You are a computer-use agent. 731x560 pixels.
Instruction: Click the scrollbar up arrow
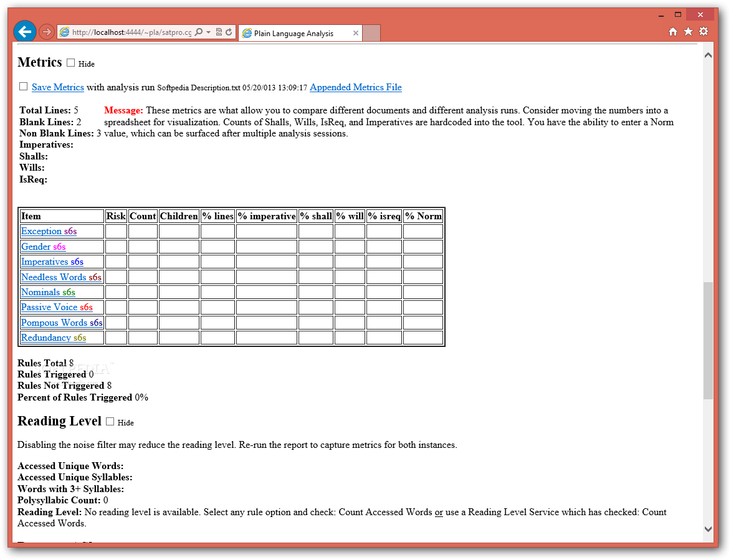pyautogui.click(x=708, y=55)
